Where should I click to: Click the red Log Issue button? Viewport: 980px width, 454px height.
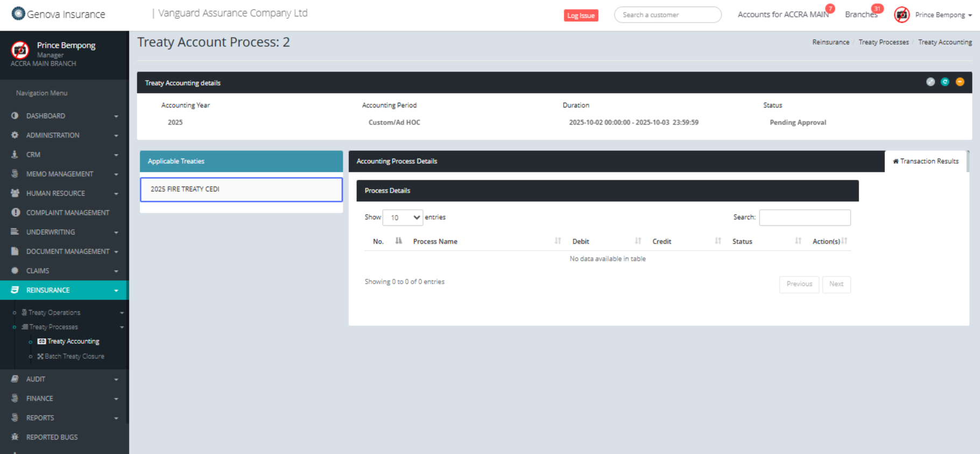pos(581,16)
